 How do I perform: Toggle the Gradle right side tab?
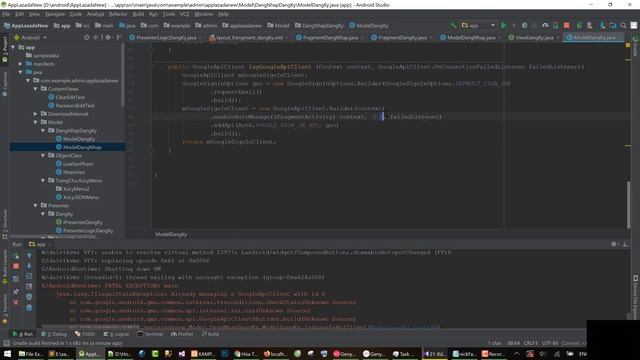(635, 46)
